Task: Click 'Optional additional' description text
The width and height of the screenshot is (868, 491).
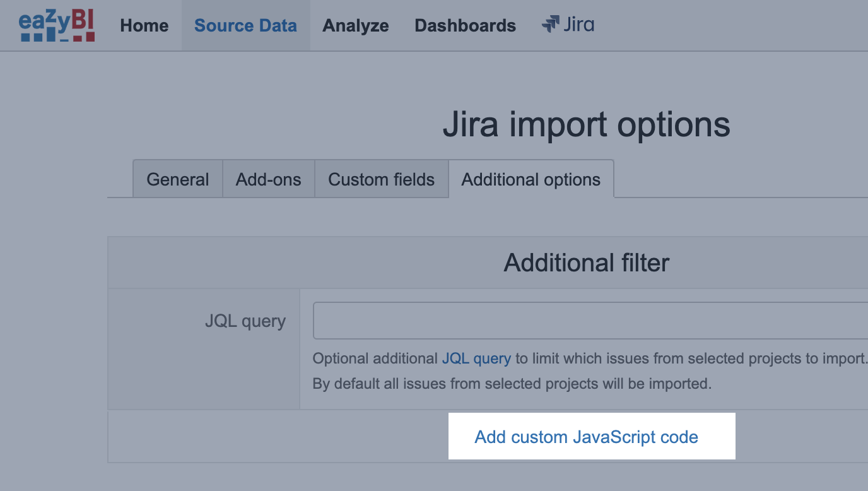Action: 375,358
